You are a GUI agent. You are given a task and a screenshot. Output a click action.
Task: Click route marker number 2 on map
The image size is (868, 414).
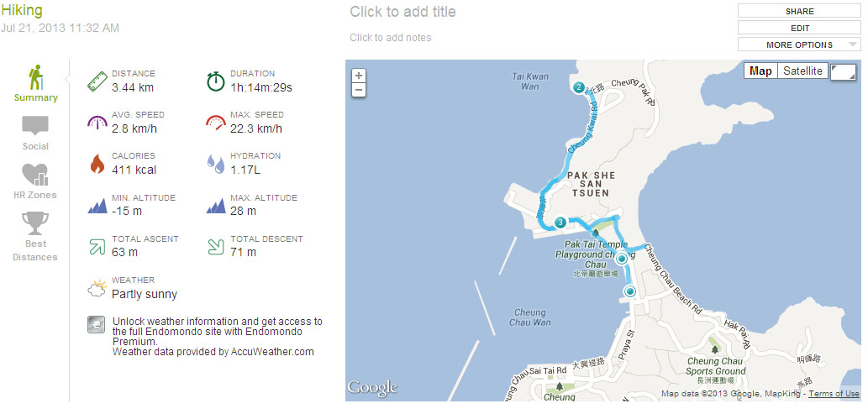(579, 87)
